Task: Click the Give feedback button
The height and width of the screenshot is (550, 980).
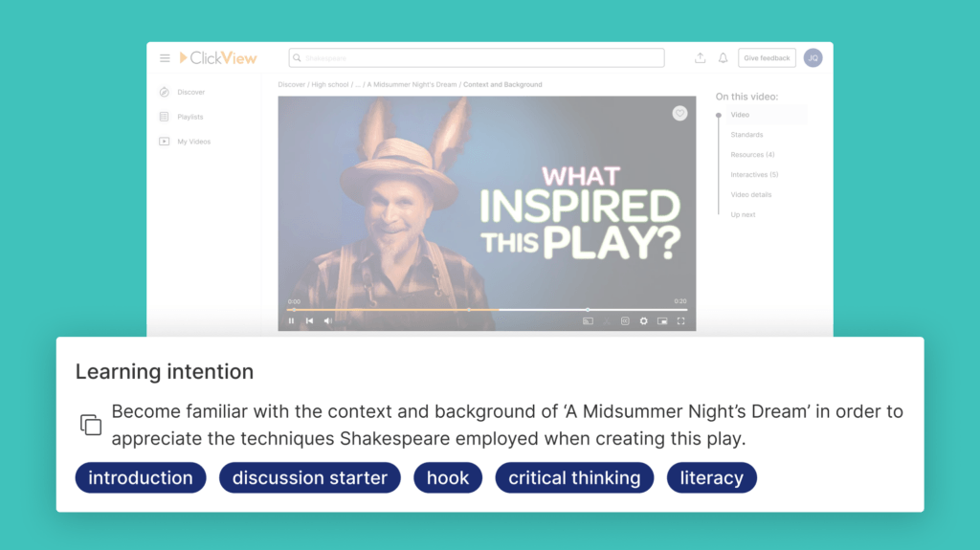Action: click(767, 58)
